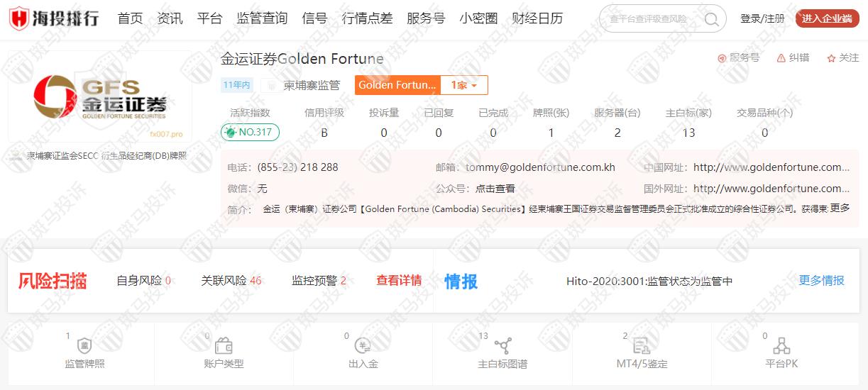Open the 财经日历 menu item
This screenshot has width=868, height=390.
pos(537,18)
